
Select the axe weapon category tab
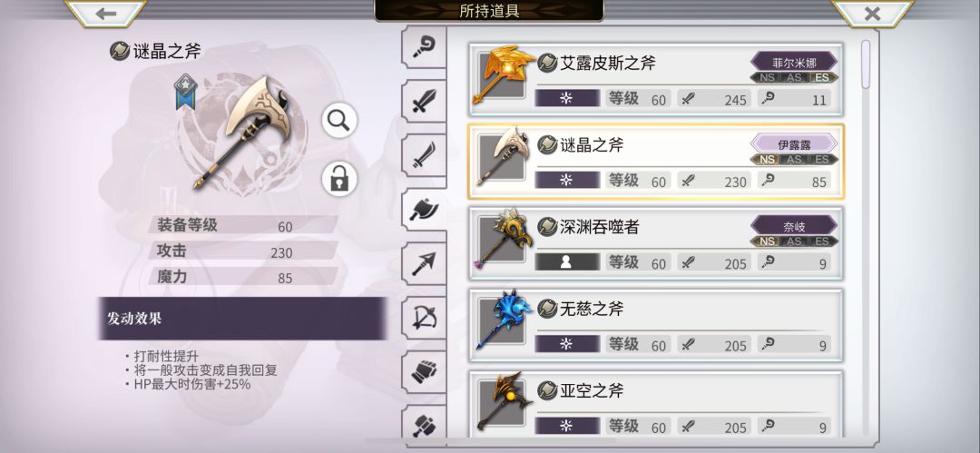(x=425, y=210)
